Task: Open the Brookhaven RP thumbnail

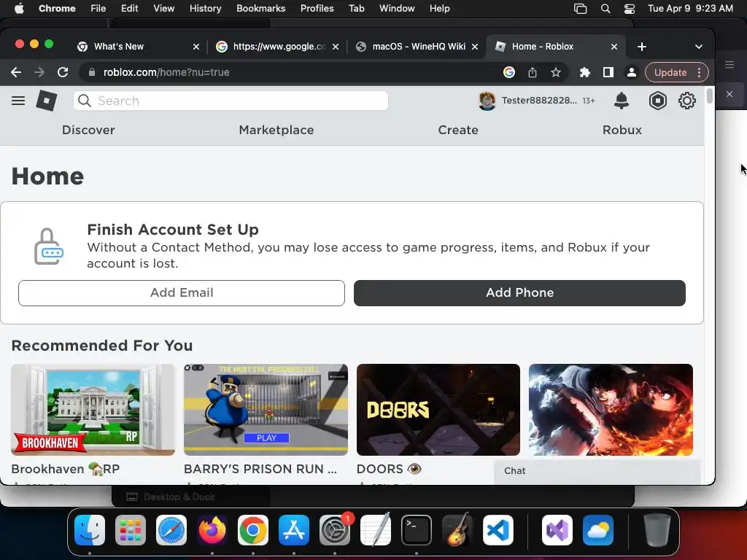Action: click(93, 410)
